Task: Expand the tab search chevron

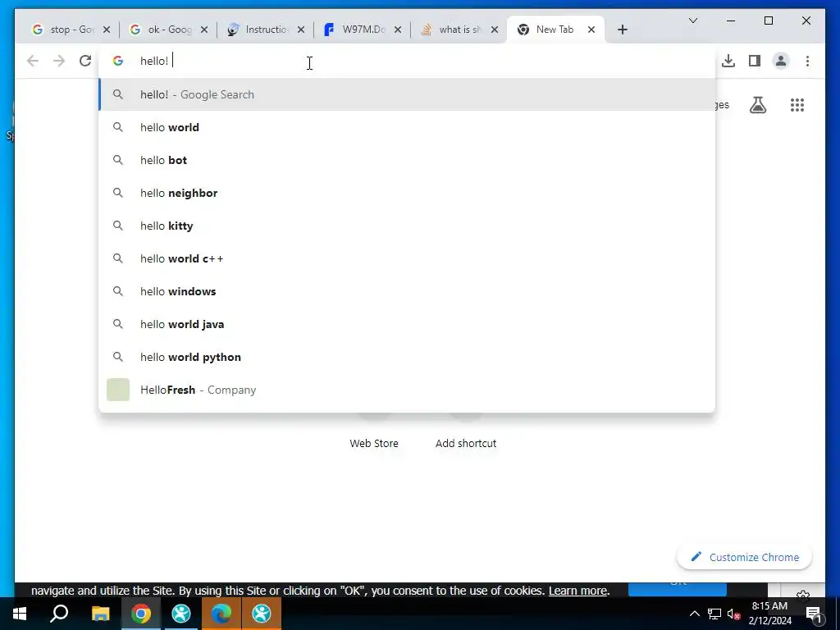Action: pyautogui.click(x=692, y=21)
